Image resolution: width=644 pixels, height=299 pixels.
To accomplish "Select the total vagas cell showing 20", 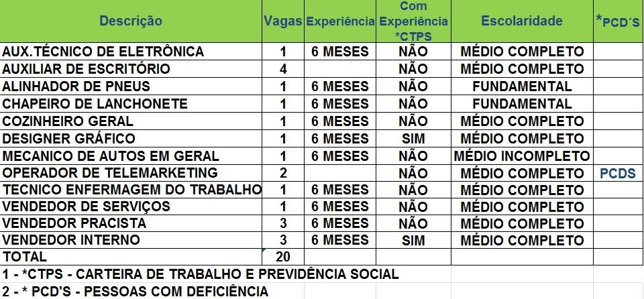I will coord(283,256).
